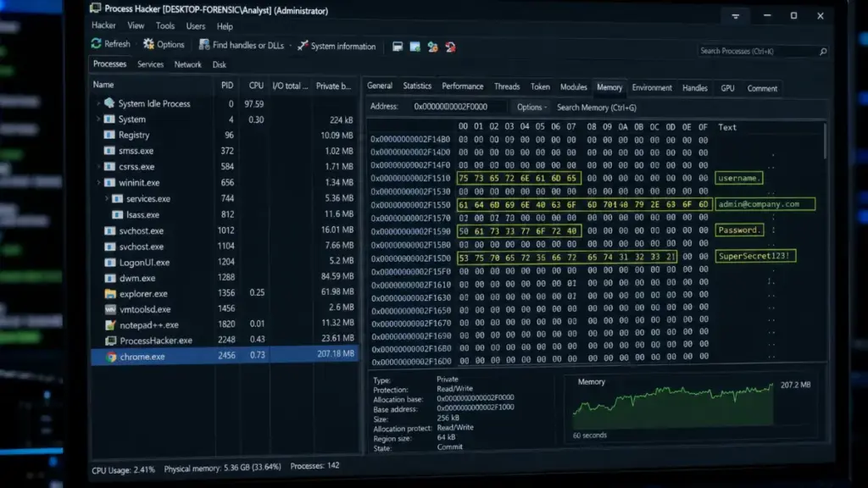
Task: Open the Users menu
Action: click(x=196, y=26)
